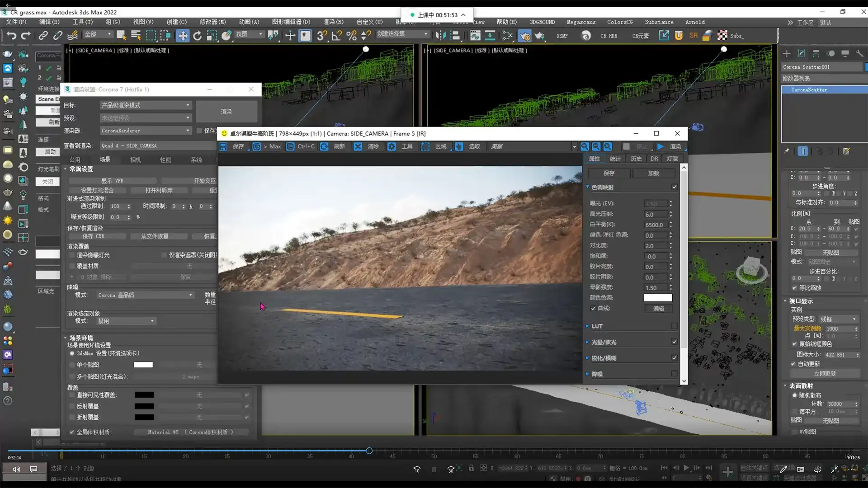868x488 pixels.
Task: Toggle the 3D Snaps icon
Action: 321,36
